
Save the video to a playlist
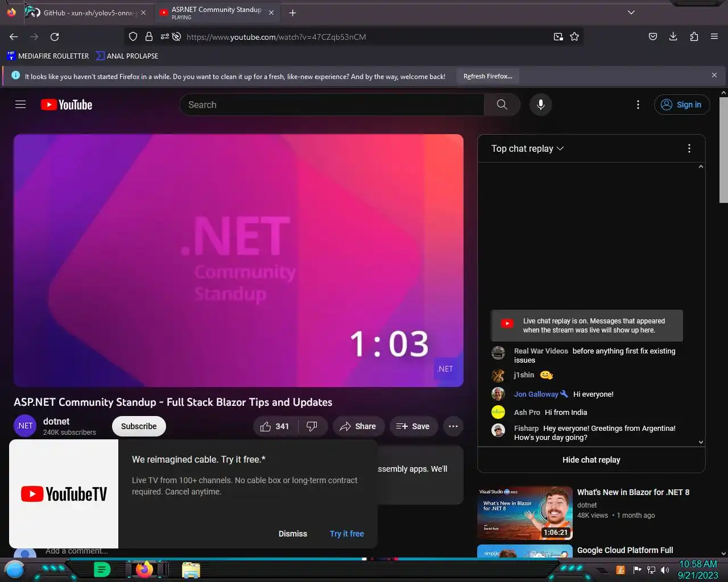[413, 426]
